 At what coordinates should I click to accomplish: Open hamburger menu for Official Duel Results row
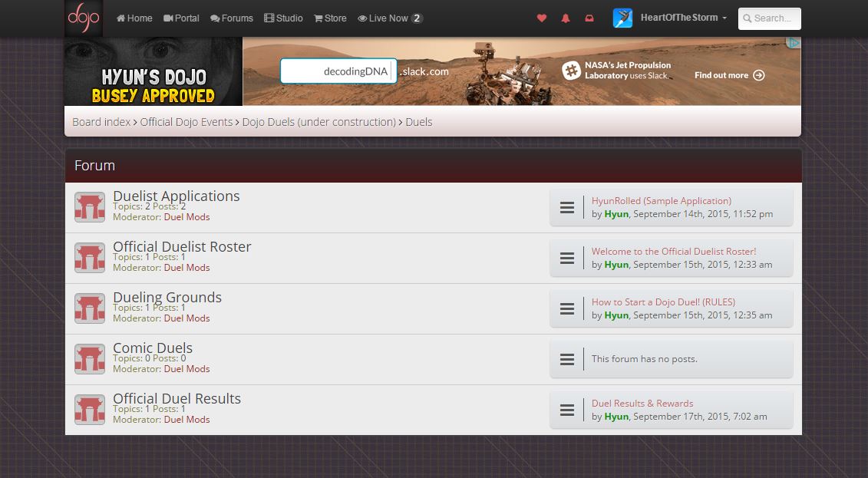[567, 410]
